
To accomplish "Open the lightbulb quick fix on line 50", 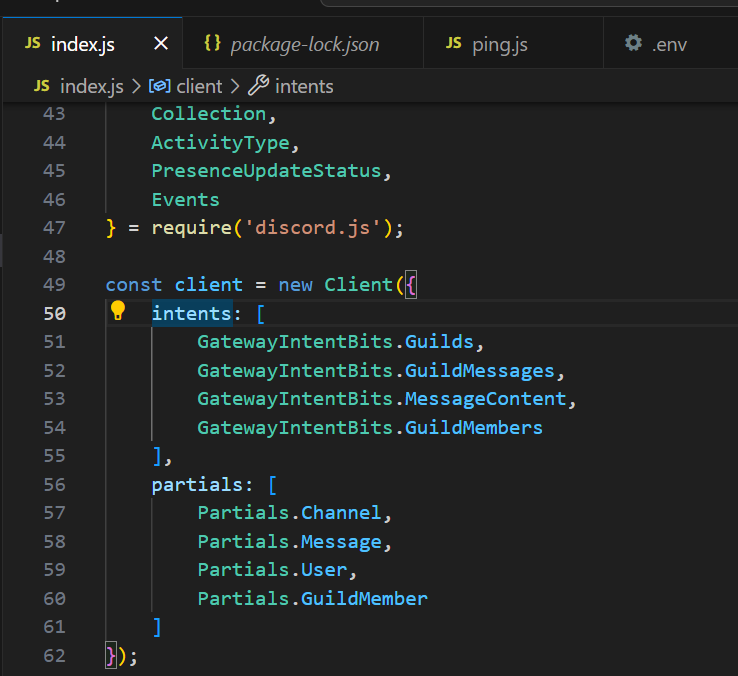I will point(118,311).
